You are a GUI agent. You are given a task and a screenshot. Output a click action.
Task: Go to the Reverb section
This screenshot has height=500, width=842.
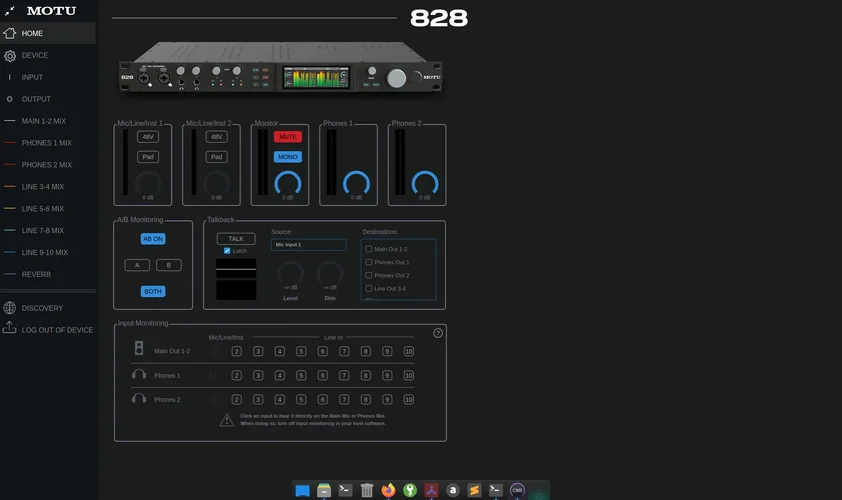click(36, 274)
